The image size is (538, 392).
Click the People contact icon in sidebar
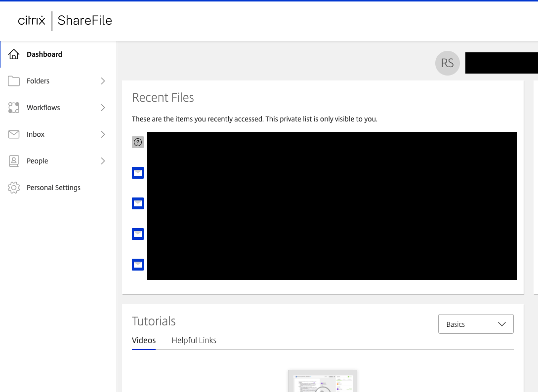pyautogui.click(x=14, y=161)
